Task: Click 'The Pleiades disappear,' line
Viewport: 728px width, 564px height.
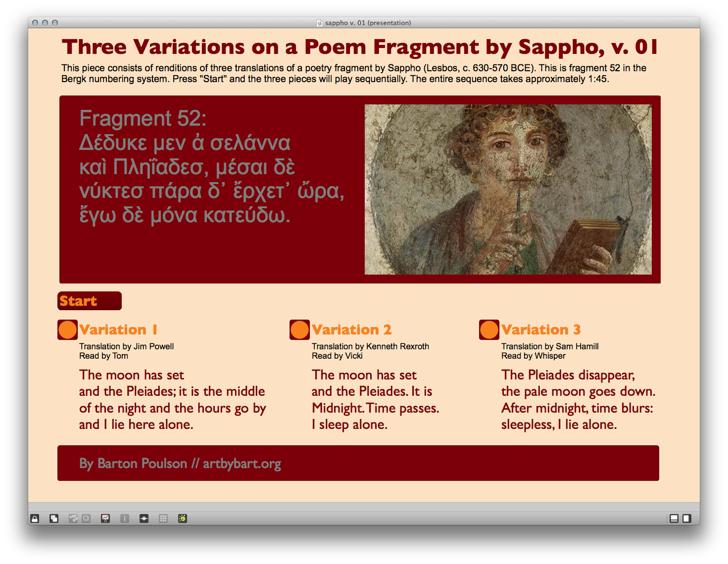Action: click(568, 375)
